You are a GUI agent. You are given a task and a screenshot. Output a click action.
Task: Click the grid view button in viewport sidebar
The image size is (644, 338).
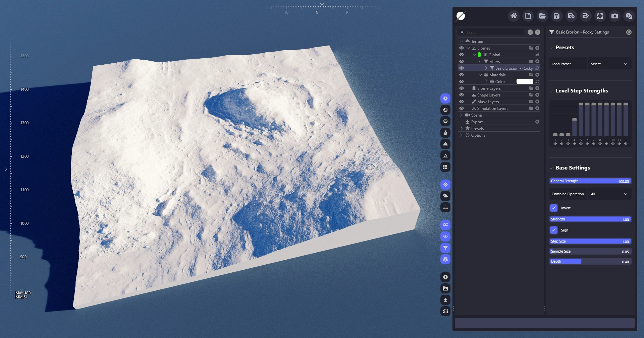pyautogui.click(x=445, y=167)
